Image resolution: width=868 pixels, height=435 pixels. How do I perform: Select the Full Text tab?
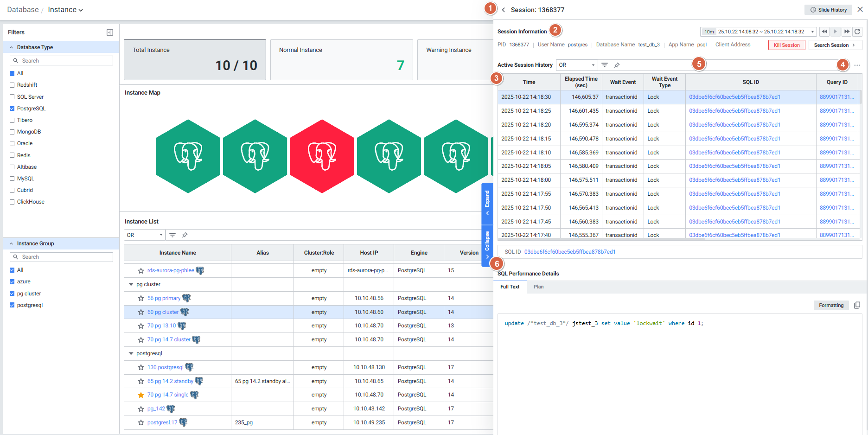click(510, 287)
